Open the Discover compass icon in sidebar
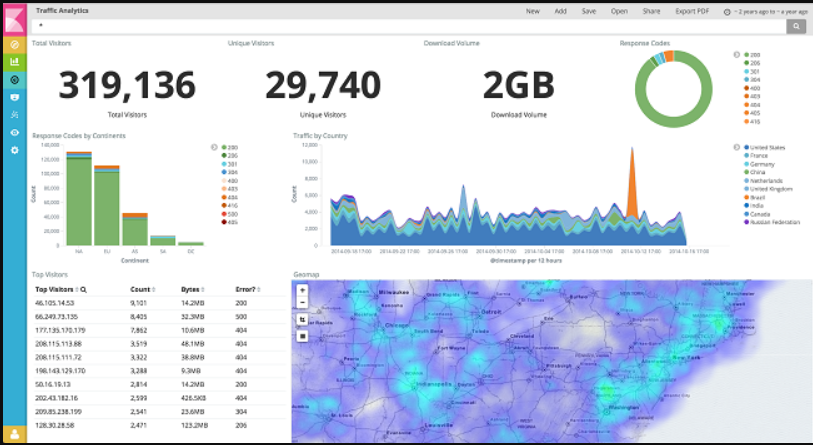Viewport: 813px width, 445px height. click(15, 45)
